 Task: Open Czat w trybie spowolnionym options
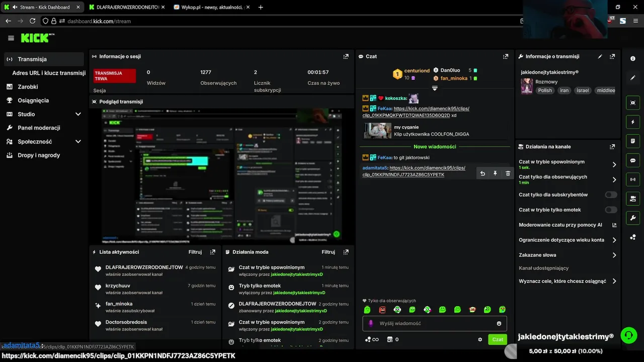tap(568, 164)
